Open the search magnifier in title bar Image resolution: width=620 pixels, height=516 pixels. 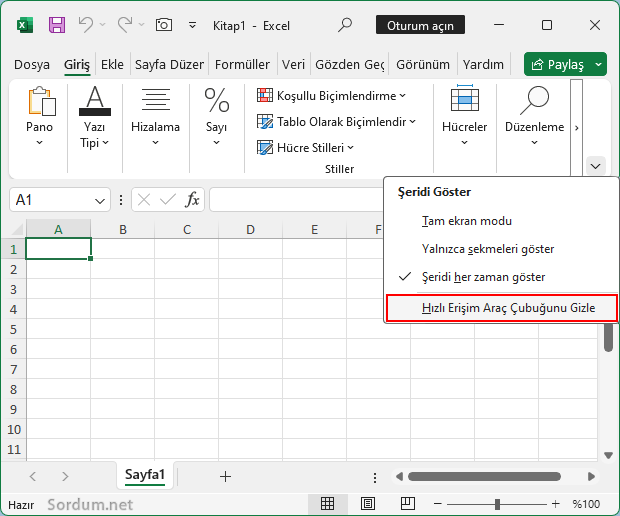click(345, 25)
